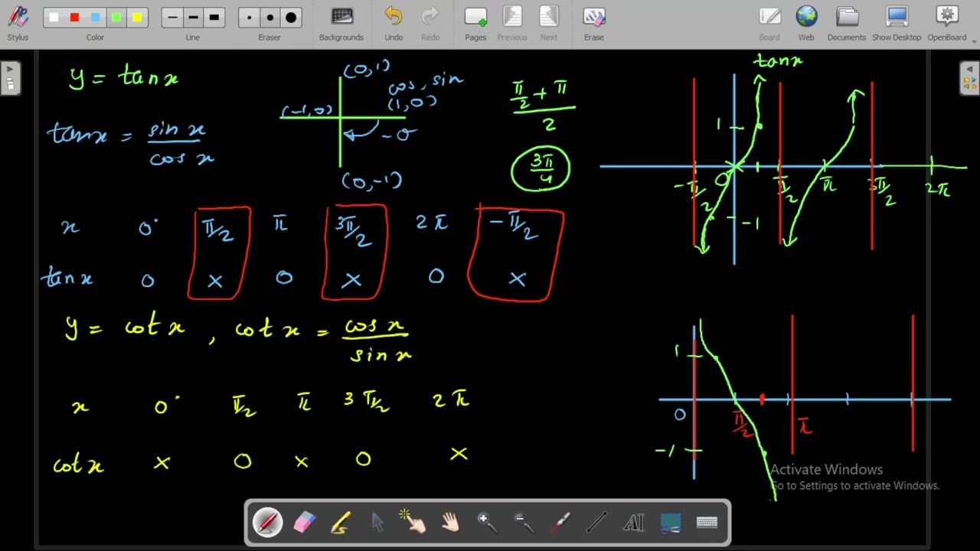Select the Pen tool in stylus palette
Screen dimensions: 980x551
coord(267,523)
